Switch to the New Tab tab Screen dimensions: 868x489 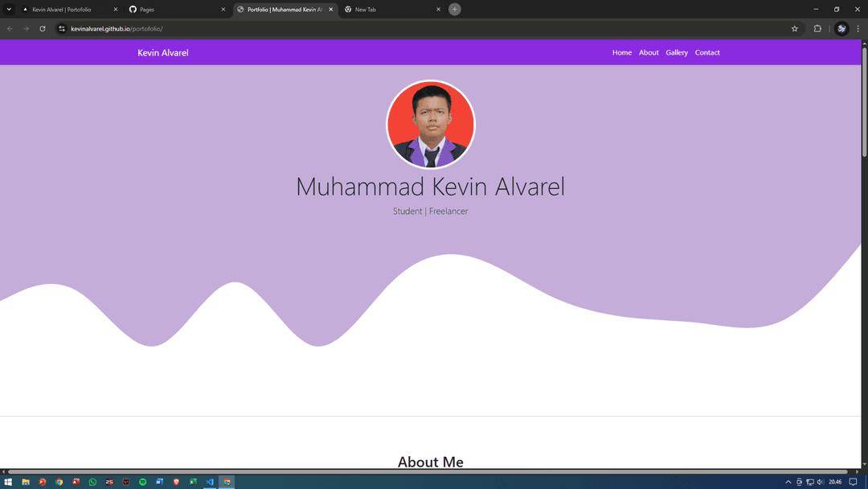pyautogui.click(x=390, y=10)
